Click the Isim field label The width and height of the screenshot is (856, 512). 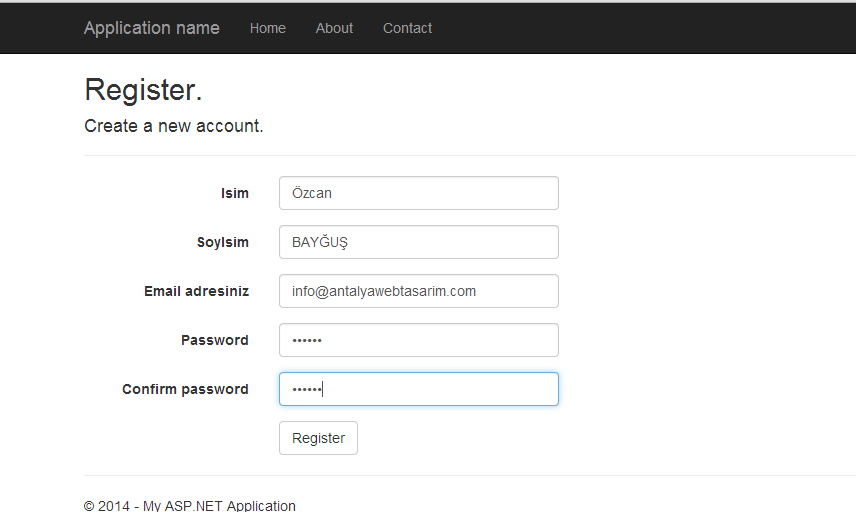(x=234, y=193)
